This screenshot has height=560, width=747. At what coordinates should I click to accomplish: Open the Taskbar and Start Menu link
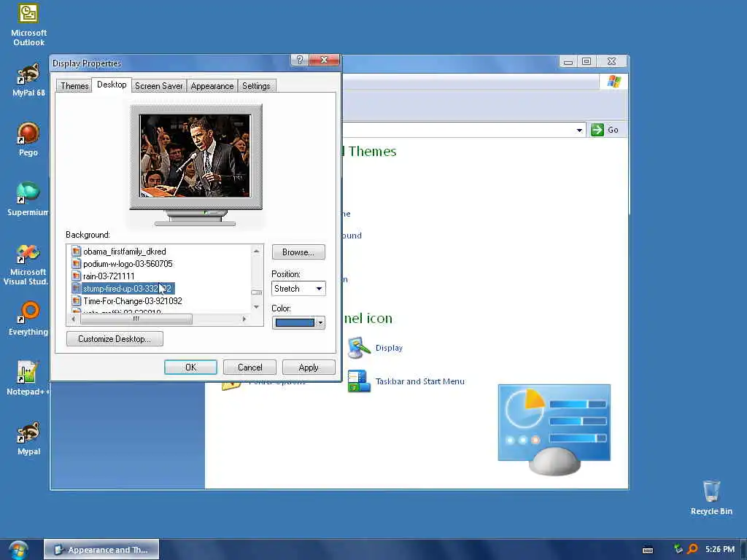419,381
